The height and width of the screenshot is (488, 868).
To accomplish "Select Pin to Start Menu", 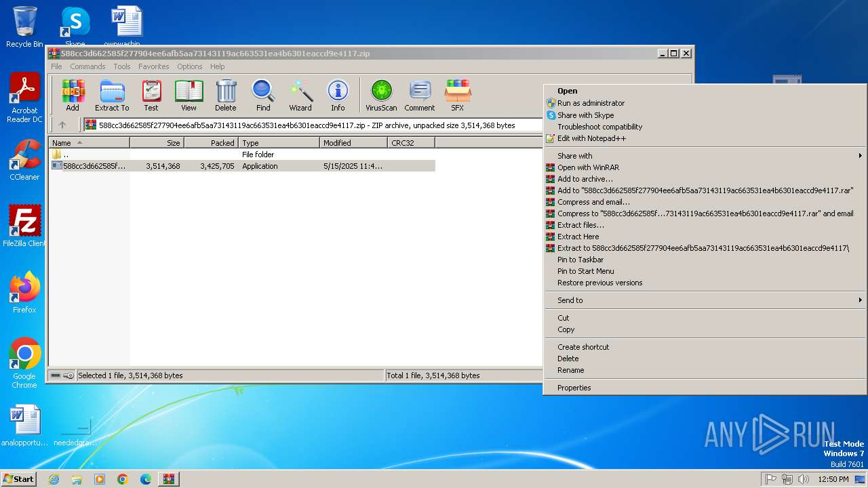I will coord(705,271).
